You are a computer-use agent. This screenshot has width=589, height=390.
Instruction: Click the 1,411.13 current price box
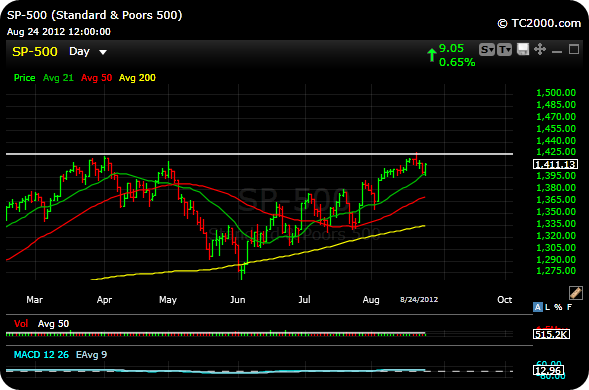(555, 164)
